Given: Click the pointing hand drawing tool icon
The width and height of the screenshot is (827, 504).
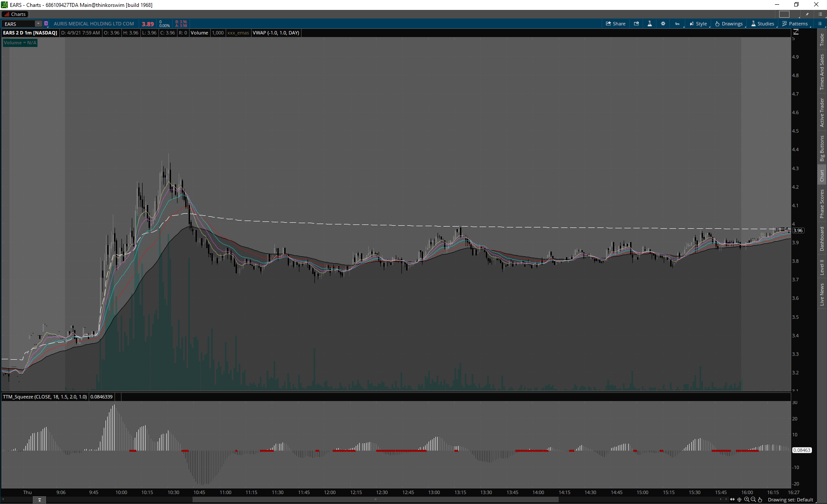Looking at the screenshot, I should (x=760, y=500).
